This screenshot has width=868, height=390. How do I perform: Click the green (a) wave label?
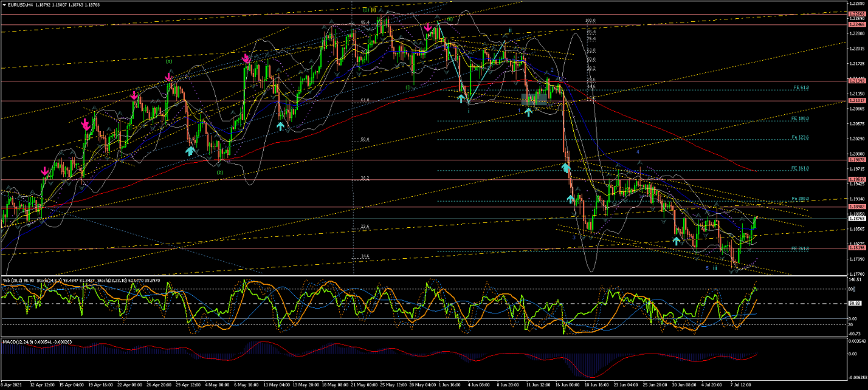pyautogui.click(x=169, y=61)
